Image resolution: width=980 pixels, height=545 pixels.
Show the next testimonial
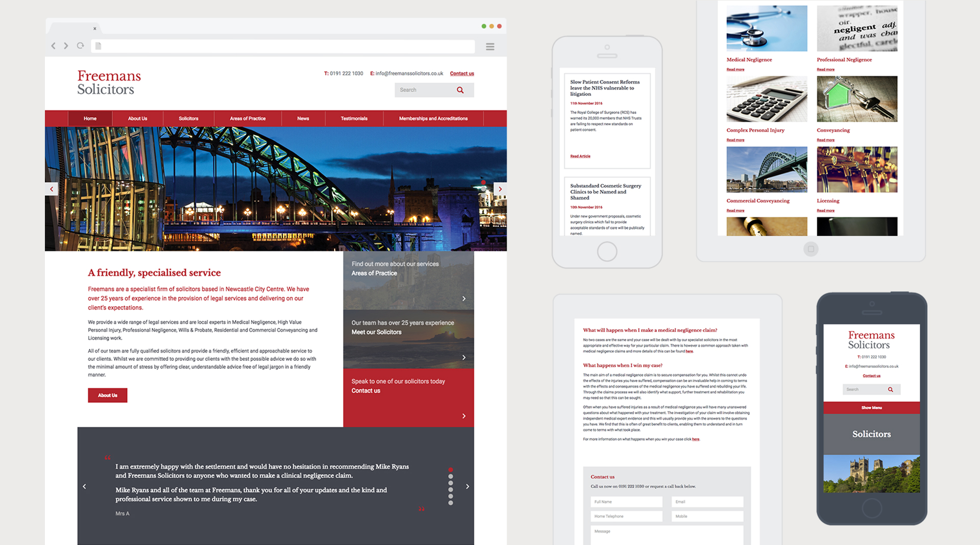click(468, 486)
